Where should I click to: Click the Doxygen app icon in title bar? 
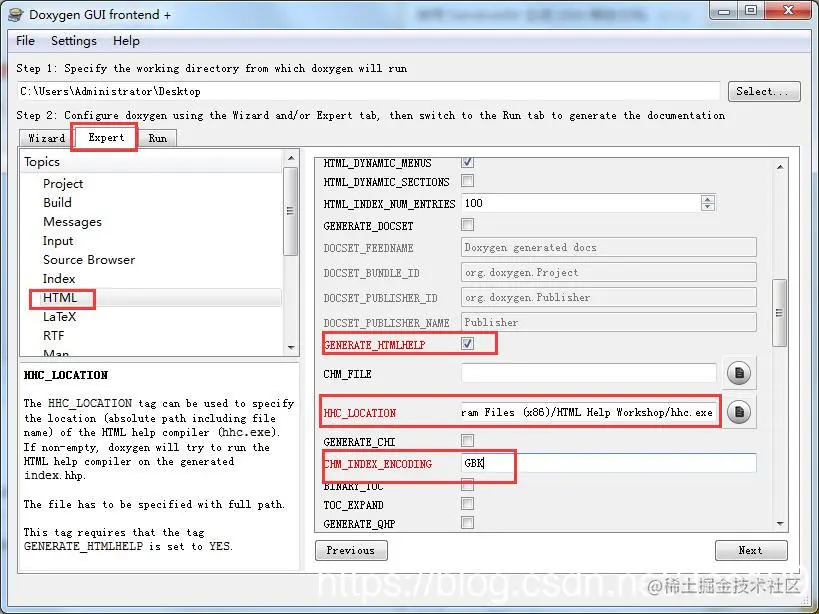[x=15, y=15]
